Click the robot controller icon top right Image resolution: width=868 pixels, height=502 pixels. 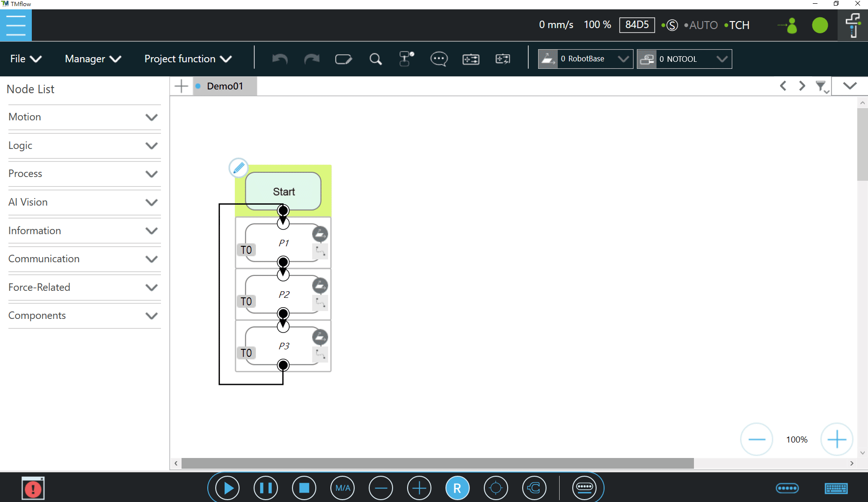853,25
